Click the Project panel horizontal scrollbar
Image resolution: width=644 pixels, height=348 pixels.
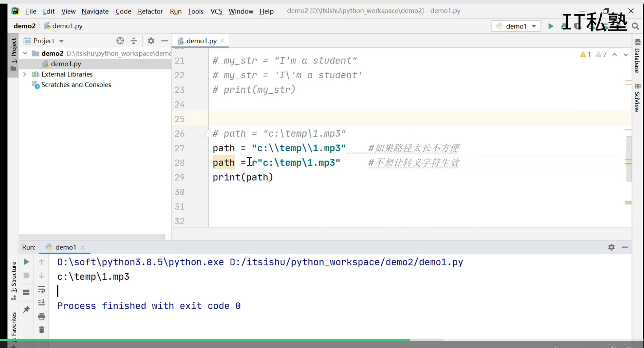(92, 237)
